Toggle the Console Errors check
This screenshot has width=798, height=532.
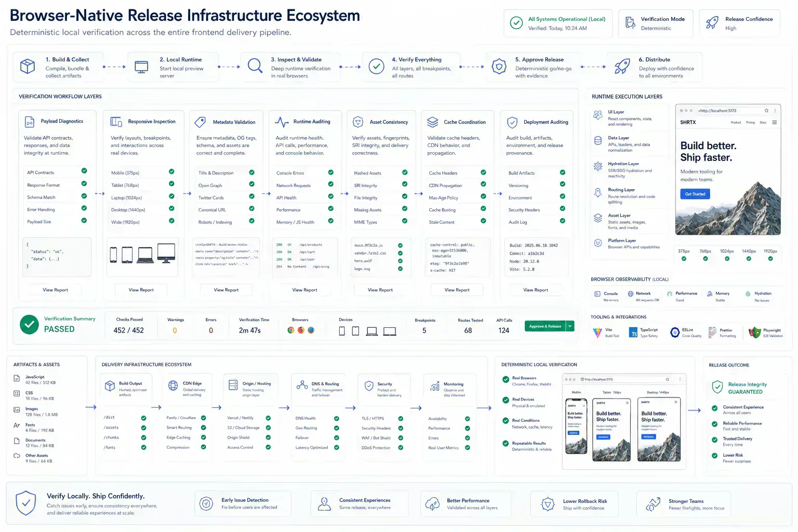[330, 172]
